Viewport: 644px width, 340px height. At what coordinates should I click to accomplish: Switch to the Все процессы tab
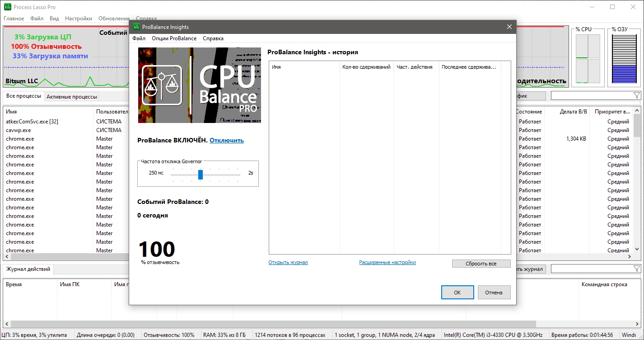pyautogui.click(x=23, y=96)
